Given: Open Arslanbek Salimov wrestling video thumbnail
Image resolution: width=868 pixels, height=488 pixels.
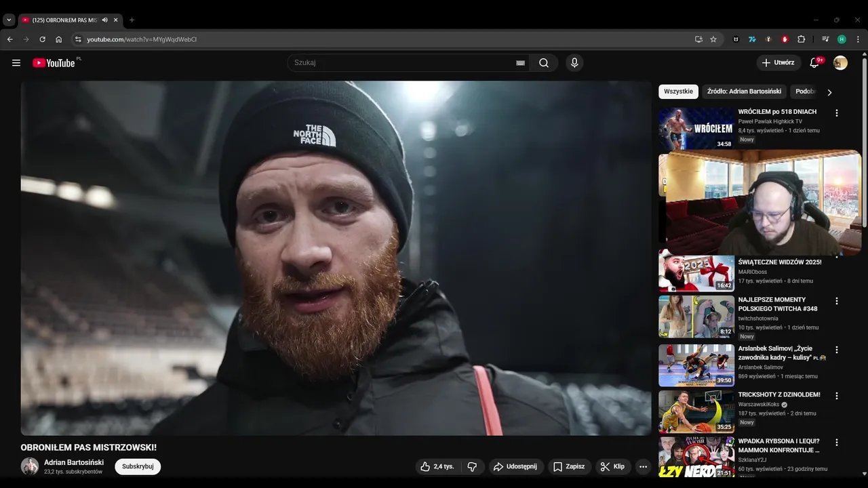Looking at the screenshot, I should pos(696,365).
